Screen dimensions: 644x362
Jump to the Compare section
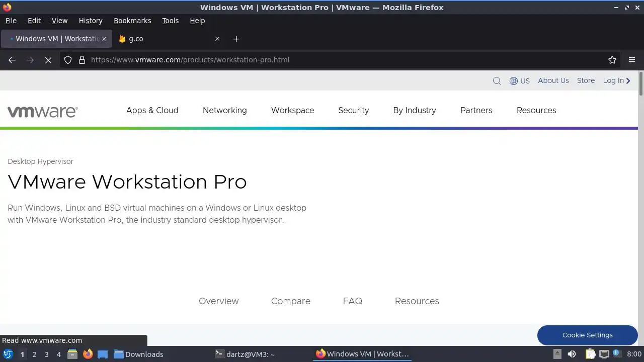coord(291,301)
